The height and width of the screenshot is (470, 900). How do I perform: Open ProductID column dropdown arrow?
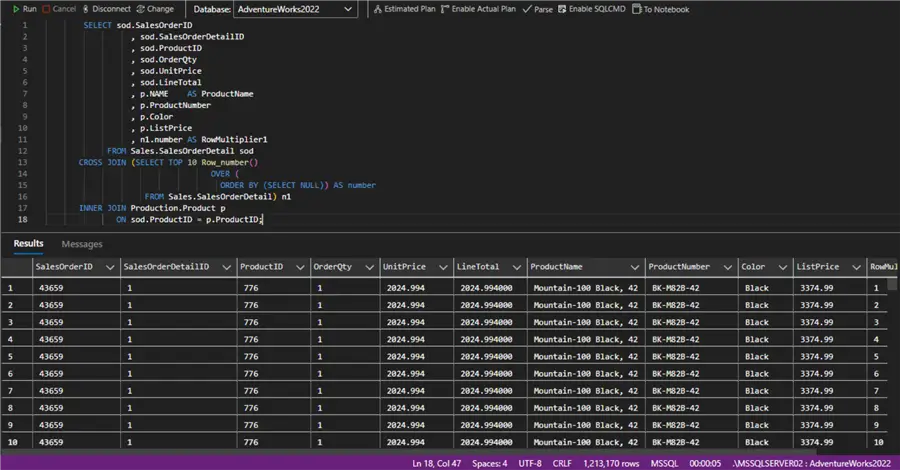pyautogui.click(x=300, y=267)
